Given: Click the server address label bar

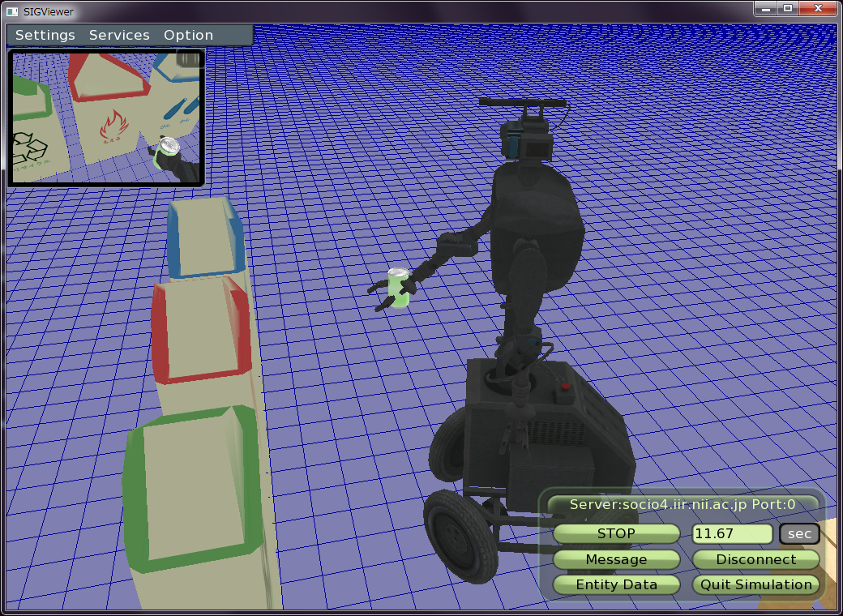Looking at the screenshot, I should click(x=683, y=504).
